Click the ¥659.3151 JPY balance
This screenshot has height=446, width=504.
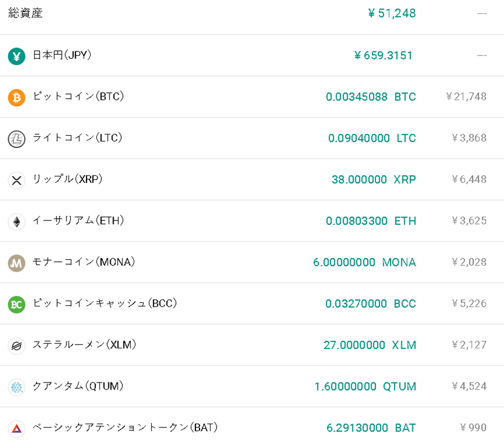click(x=383, y=55)
